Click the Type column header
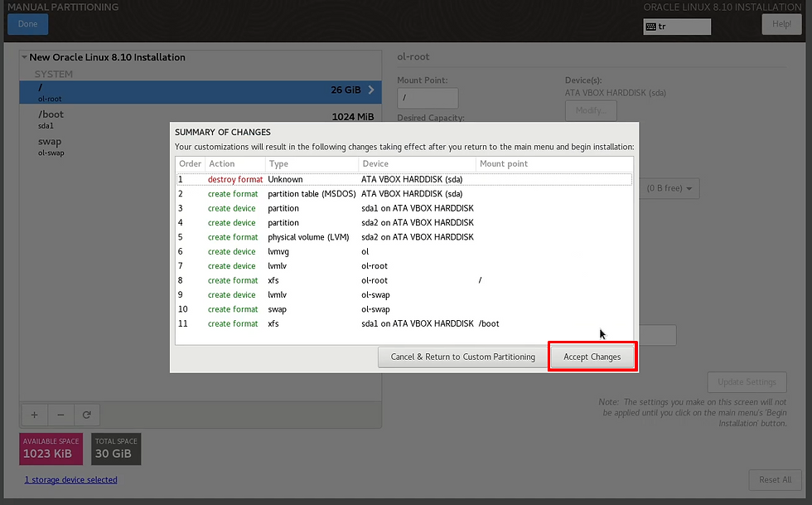Image resolution: width=812 pixels, height=505 pixels. click(312, 164)
